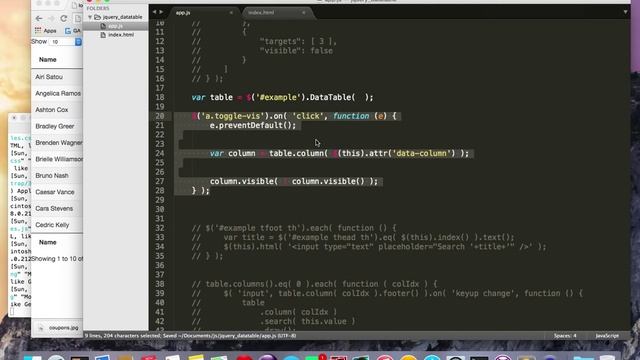
Task: Click the coupons.jpg file icon
Action: tap(40, 328)
